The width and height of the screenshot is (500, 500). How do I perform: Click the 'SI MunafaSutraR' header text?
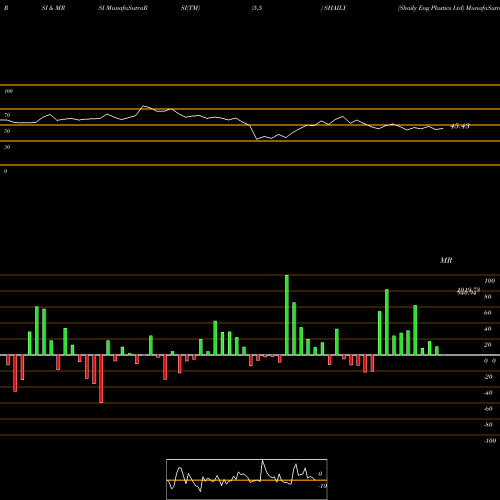point(123,8)
